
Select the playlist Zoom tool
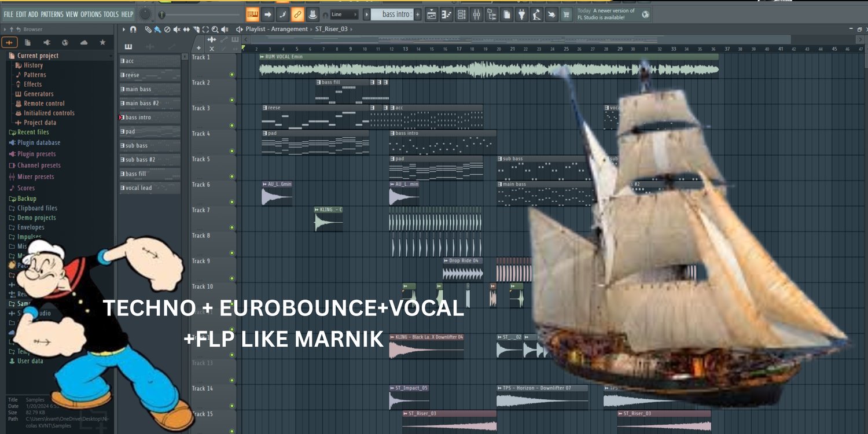(x=215, y=29)
